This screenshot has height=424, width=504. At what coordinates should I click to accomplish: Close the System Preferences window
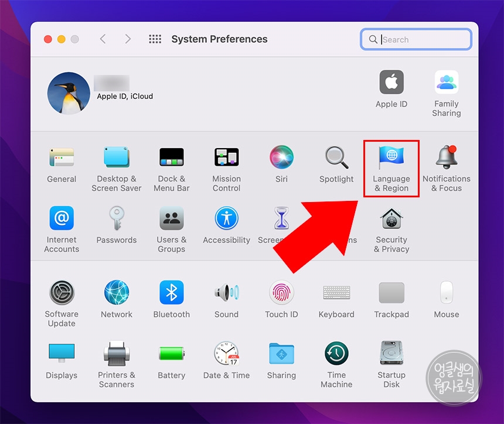[48, 39]
